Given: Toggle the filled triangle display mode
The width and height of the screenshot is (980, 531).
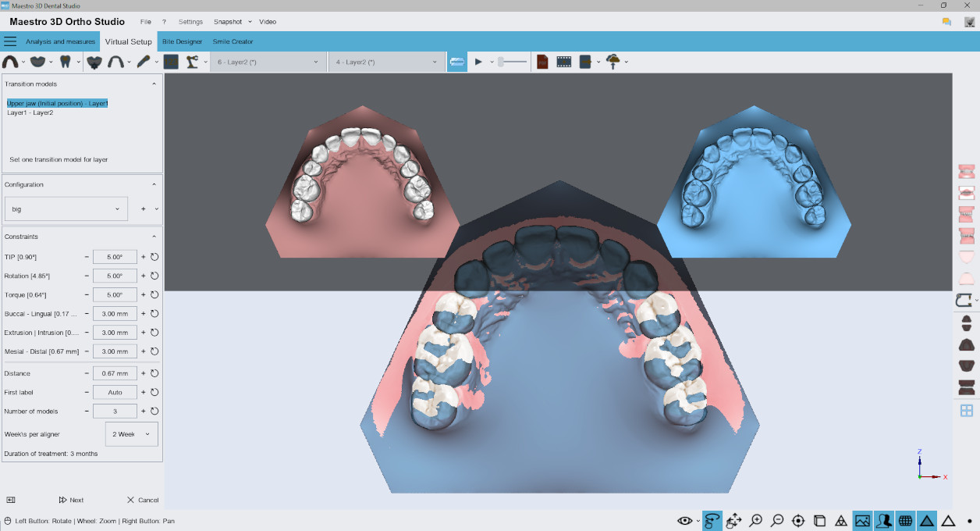Looking at the screenshot, I should click(927, 520).
